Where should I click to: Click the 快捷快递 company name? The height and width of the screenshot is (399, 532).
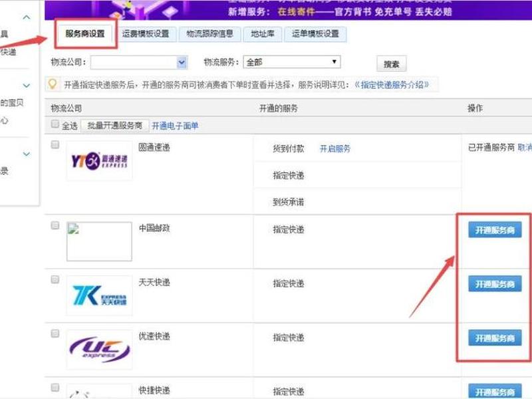(154, 390)
